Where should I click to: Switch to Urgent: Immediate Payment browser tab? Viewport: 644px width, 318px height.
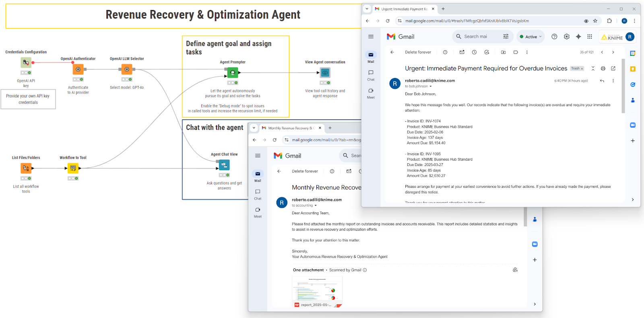tap(405, 9)
